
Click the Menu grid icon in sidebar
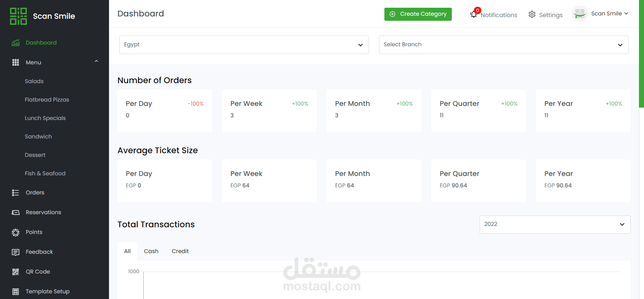(x=15, y=62)
